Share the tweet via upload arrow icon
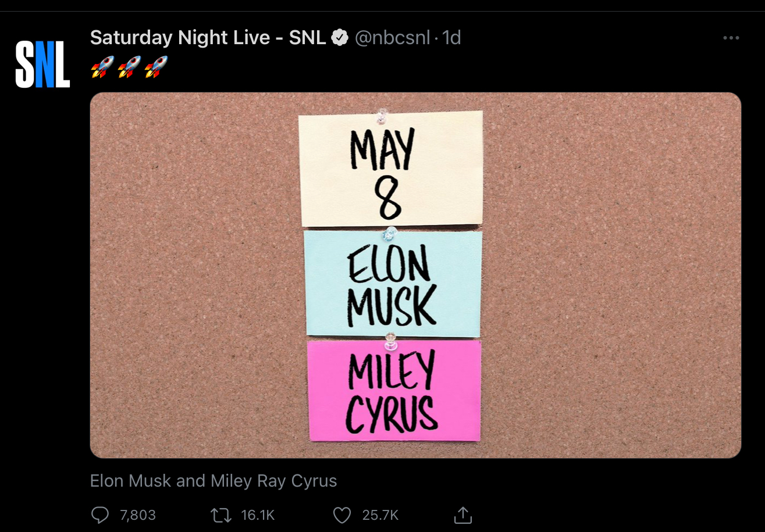The image size is (765, 532). (x=462, y=515)
